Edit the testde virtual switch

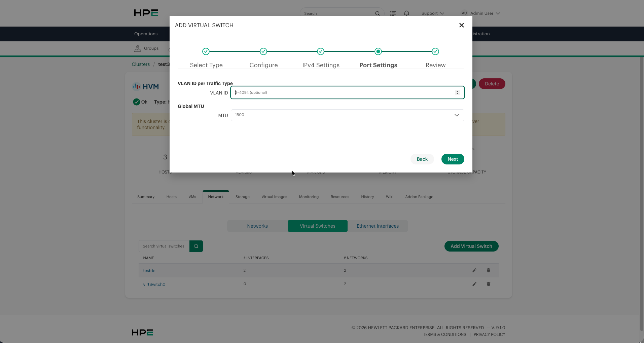pyautogui.click(x=474, y=270)
